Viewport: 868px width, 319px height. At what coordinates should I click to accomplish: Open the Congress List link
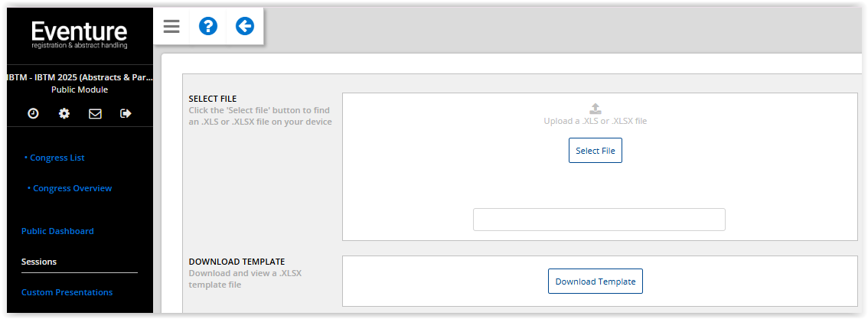tap(57, 158)
